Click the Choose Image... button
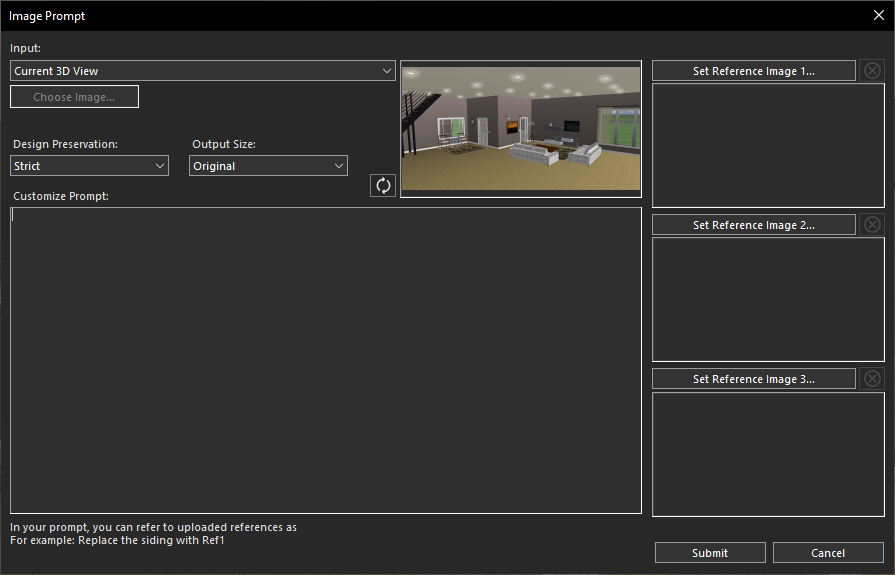The image size is (895, 575). pos(74,96)
